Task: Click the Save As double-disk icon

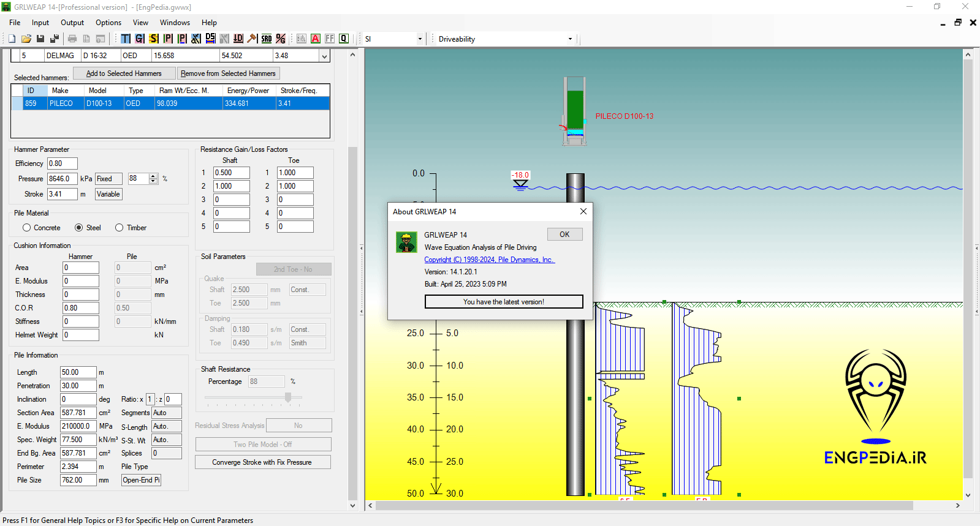Action: pos(55,39)
